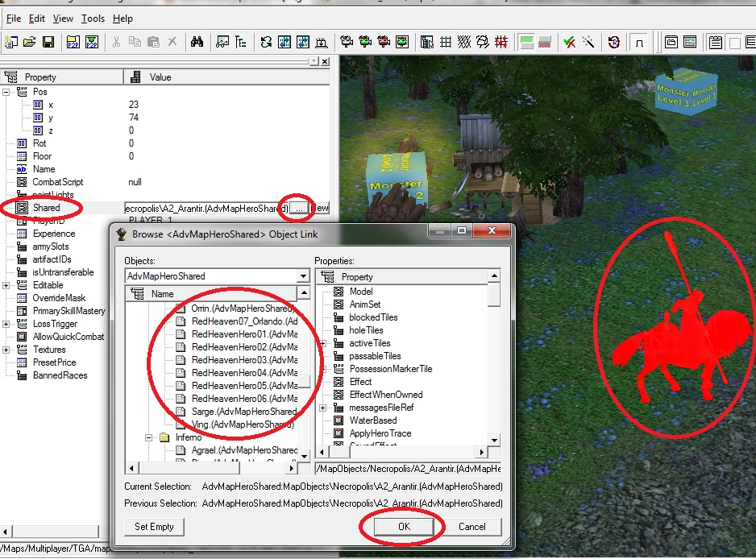Screen dimensions: 756x559
Task: Click the green terrain layers icon
Action: pyautogui.click(x=526, y=43)
